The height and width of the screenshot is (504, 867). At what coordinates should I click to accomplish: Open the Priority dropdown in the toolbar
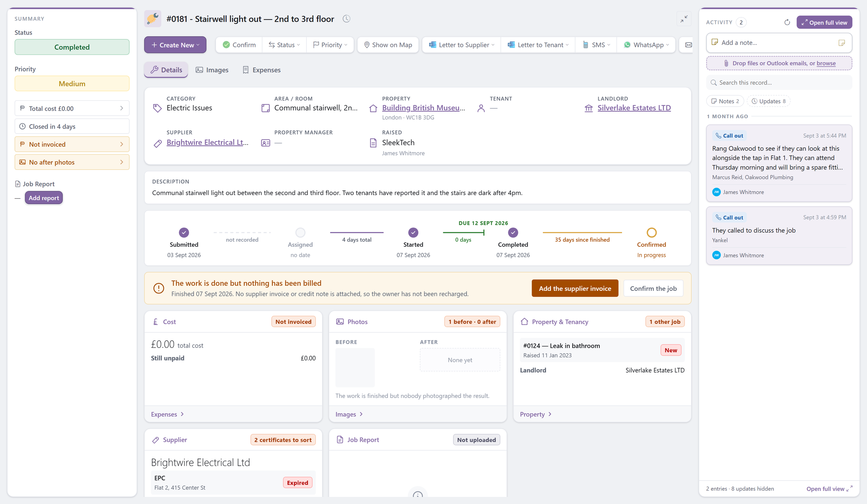point(330,45)
